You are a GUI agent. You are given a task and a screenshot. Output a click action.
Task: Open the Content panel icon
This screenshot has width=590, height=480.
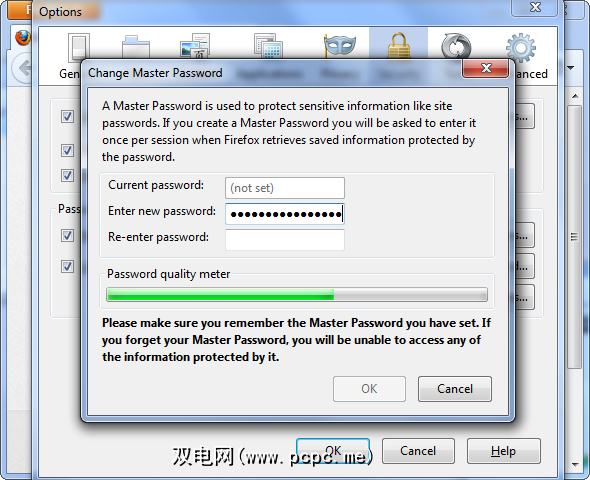point(195,46)
